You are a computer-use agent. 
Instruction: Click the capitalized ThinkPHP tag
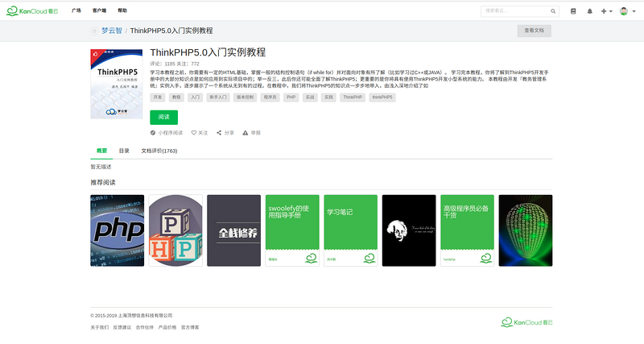[353, 97]
